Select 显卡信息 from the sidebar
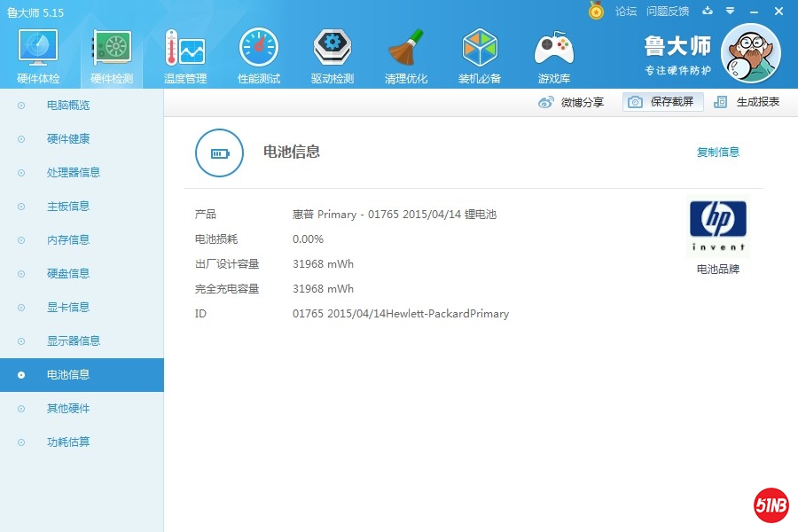 click(x=68, y=308)
